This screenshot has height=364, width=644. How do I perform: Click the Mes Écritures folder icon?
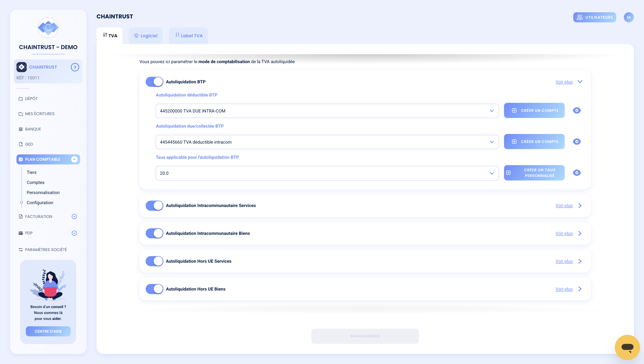(21, 114)
